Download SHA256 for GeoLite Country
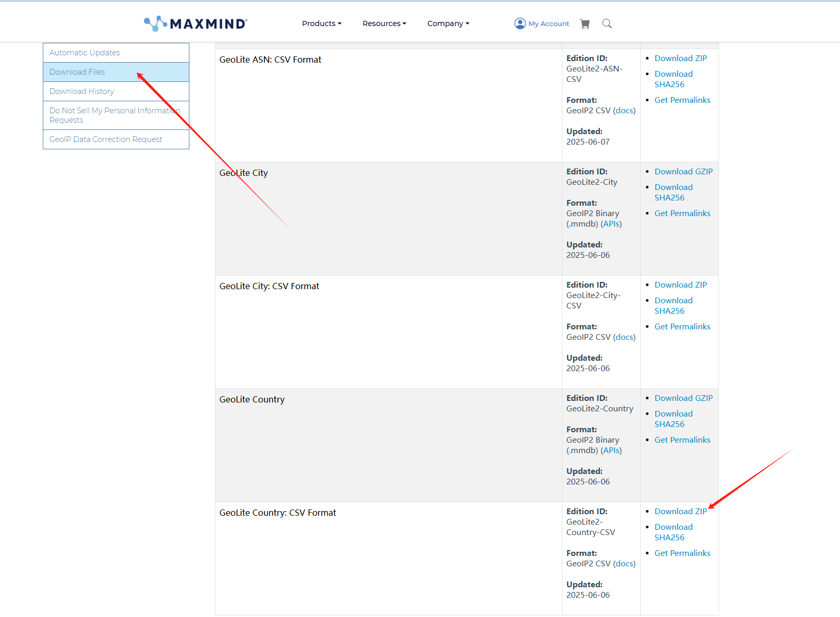The width and height of the screenshot is (840, 617). [674, 419]
